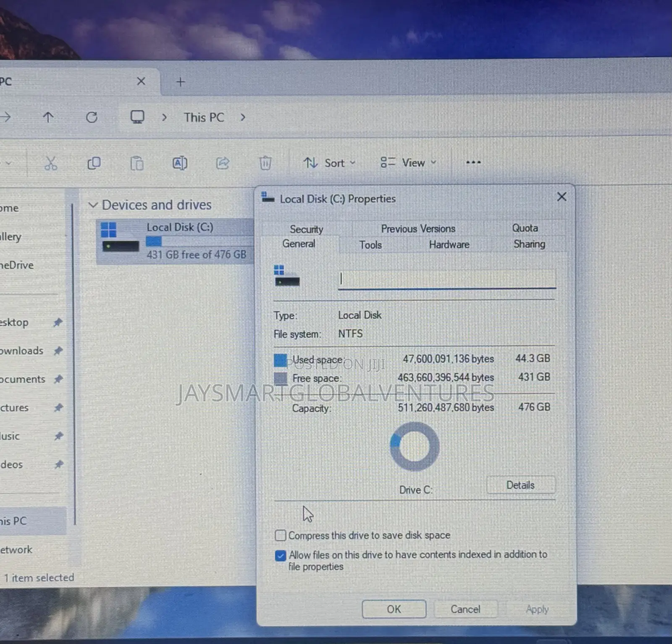
Task: Open the Hardware tab
Action: [x=449, y=244]
